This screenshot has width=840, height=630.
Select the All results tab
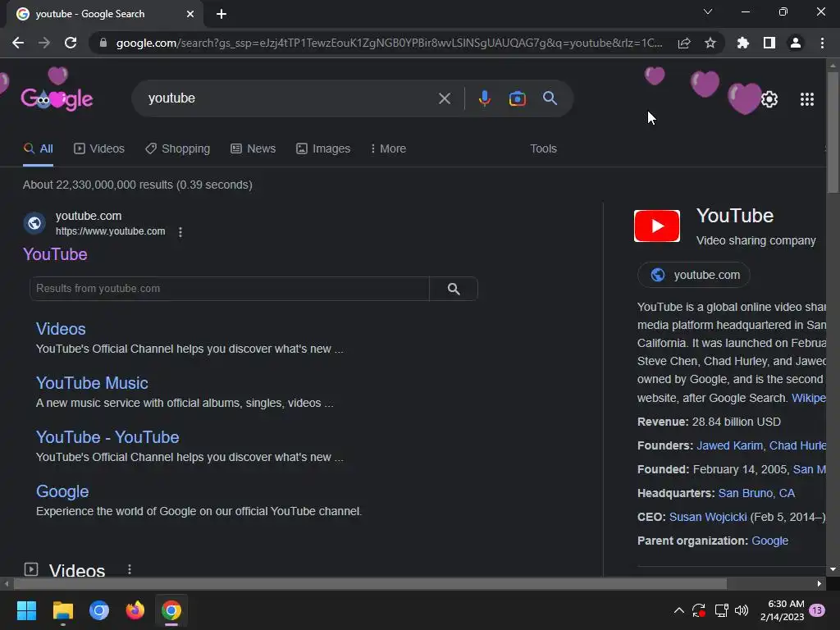pos(38,149)
